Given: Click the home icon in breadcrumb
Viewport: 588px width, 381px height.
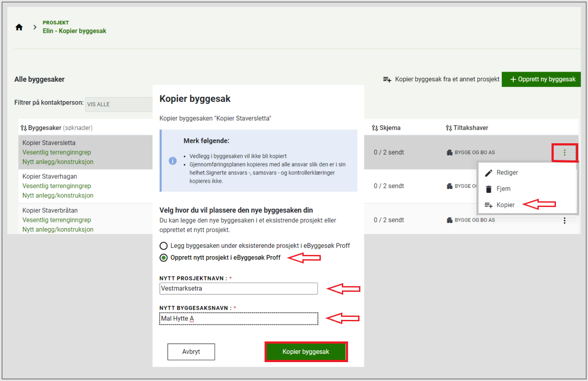Looking at the screenshot, I should pos(19,27).
